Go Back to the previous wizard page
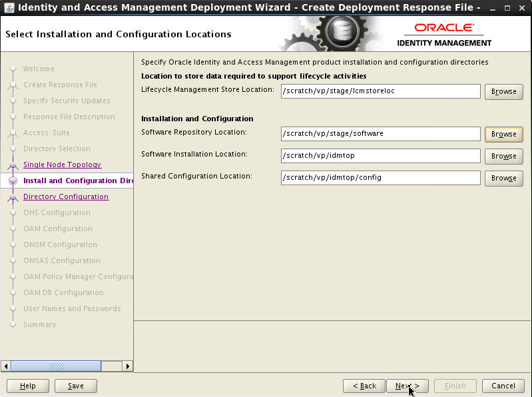 tap(364, 386)
